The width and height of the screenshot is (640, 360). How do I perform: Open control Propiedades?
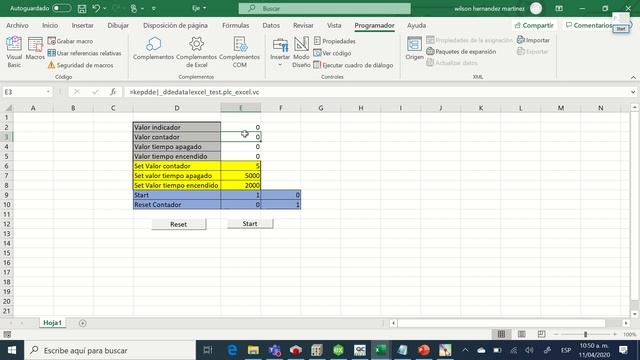coord(334,41)
